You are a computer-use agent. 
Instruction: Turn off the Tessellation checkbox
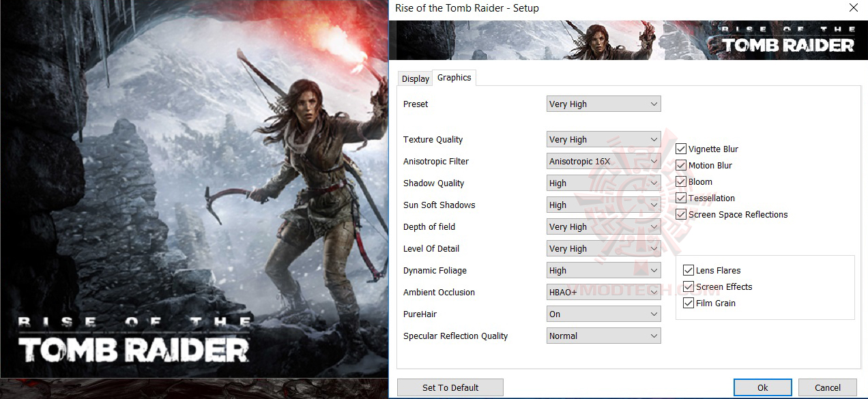(681, 198)
